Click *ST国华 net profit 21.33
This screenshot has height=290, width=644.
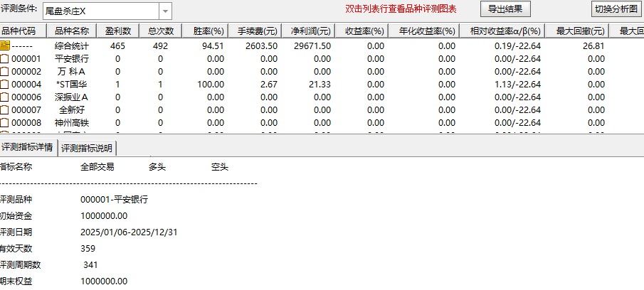(x=319, y=85)
